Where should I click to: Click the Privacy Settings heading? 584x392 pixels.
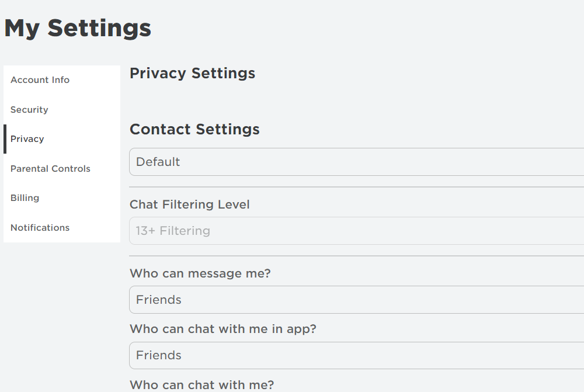click(192, 74)
